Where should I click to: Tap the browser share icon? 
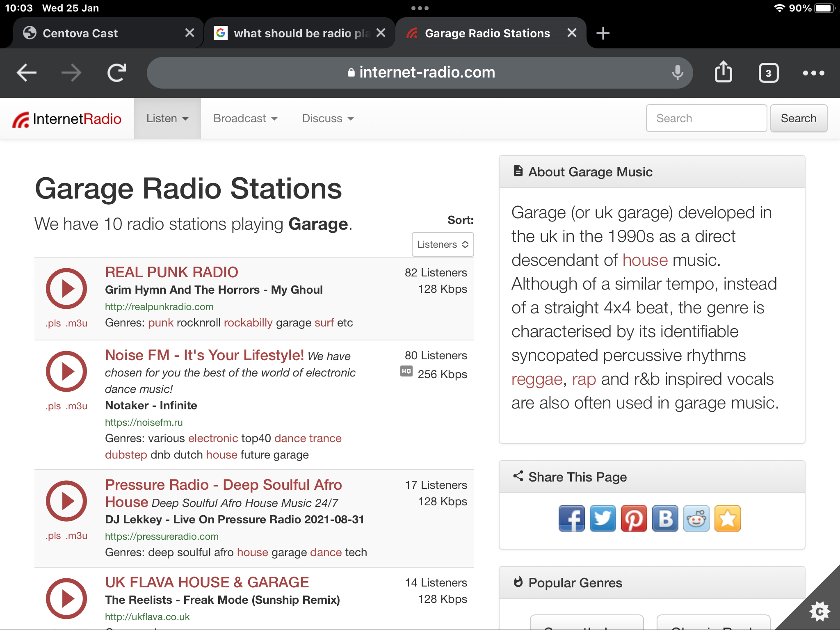723,73
